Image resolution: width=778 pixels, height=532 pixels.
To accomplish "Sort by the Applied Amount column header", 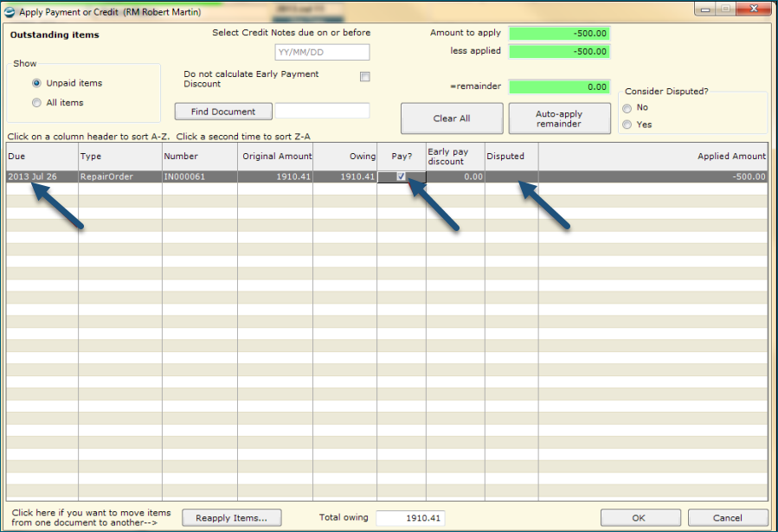I will tap(653, 157).
